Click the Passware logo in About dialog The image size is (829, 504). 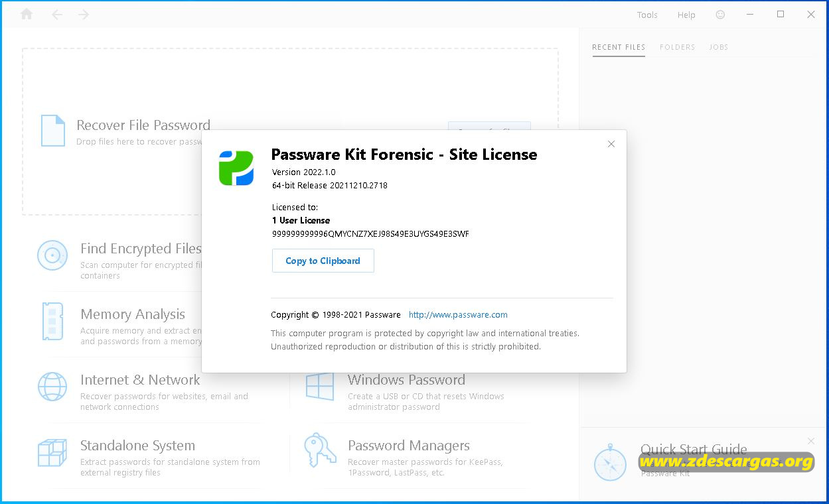236,168
